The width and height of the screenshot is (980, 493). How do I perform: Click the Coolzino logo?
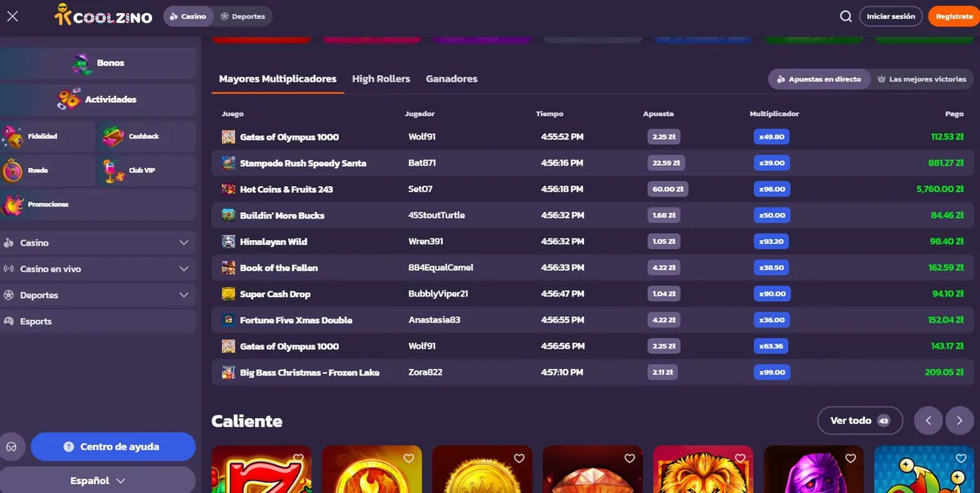click(104, 16)
